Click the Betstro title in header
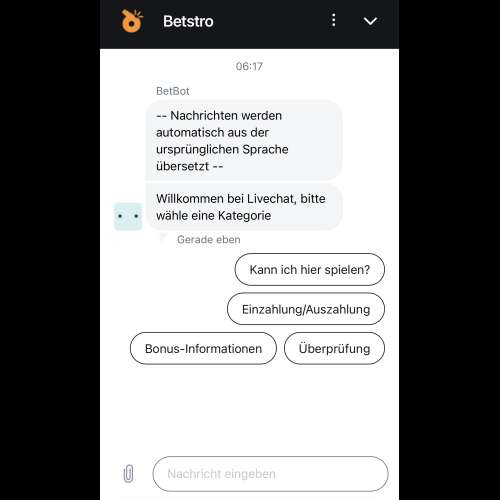This screenshot has height=500, width=500. pyautogui.click(x=188, y=21)
